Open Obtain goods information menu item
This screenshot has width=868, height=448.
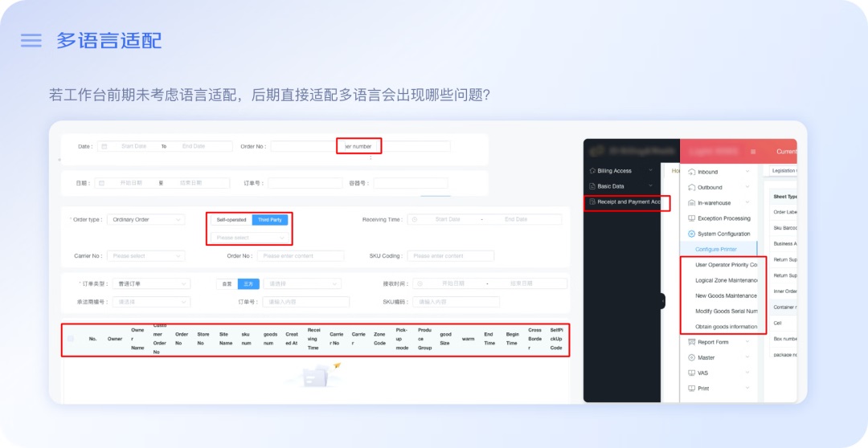coord(726,327)
